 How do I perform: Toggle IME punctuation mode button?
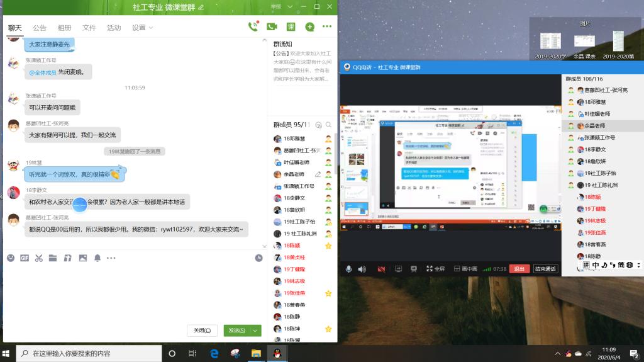(613, 265)
